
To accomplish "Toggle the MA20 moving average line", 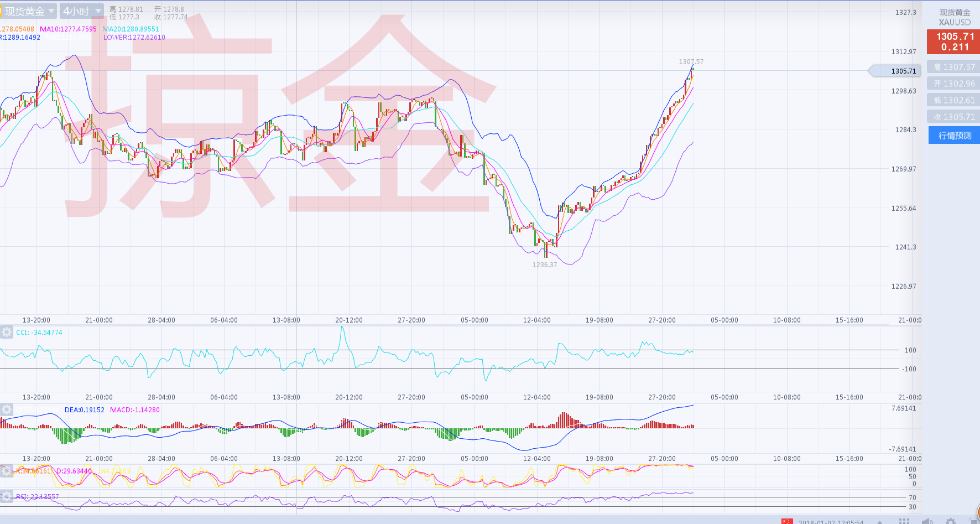I will click(131, 29).
